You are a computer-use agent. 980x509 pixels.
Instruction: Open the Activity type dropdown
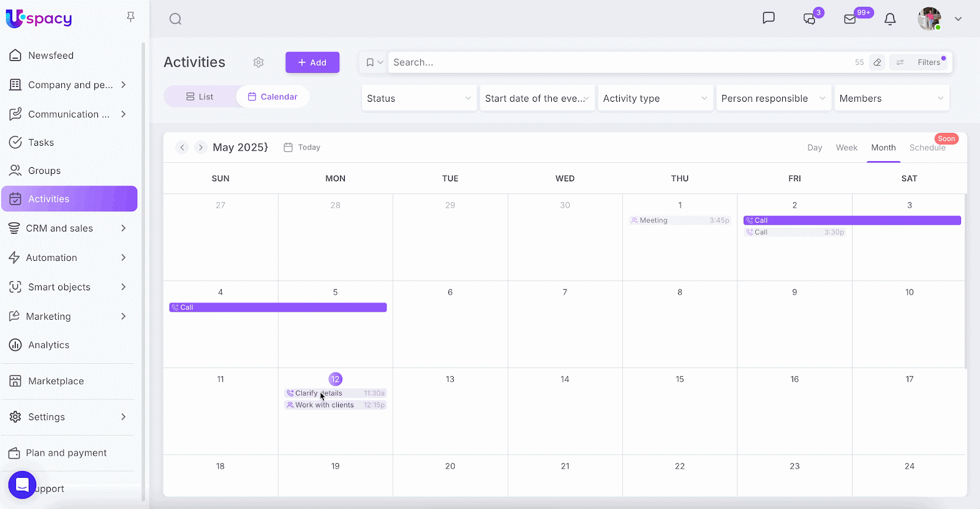pos(655,99)
